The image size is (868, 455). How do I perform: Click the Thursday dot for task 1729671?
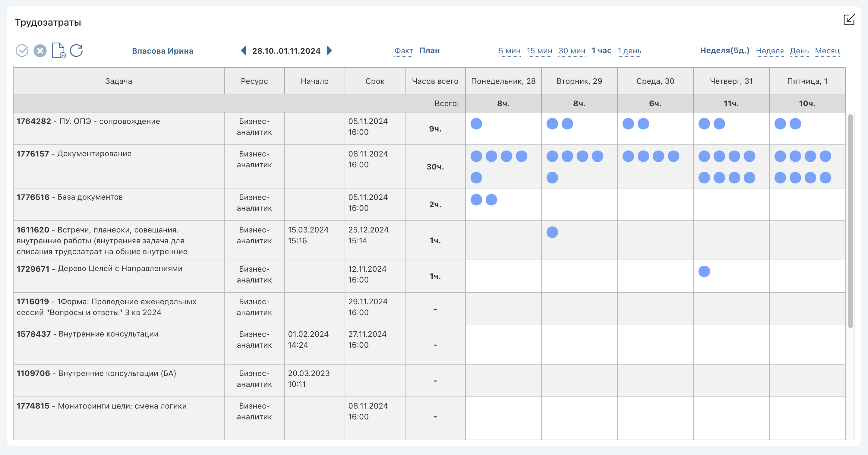[x=704, y=271]
